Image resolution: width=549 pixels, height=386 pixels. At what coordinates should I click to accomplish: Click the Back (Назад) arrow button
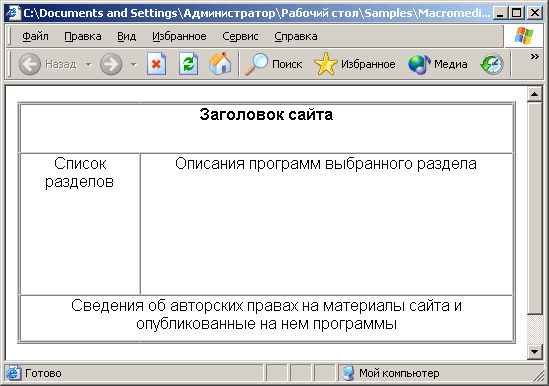30,64
